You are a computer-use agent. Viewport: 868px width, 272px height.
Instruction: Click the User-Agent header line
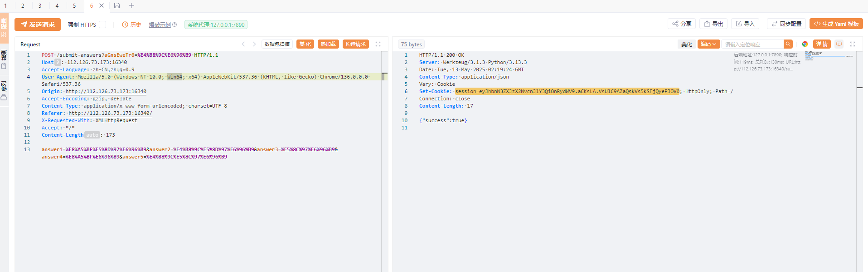pos(205,80)
